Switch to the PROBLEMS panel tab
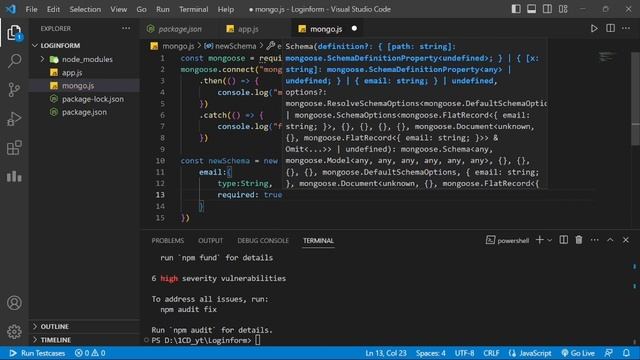Viewport: 640px width, 360px height. tap(168, 240)
